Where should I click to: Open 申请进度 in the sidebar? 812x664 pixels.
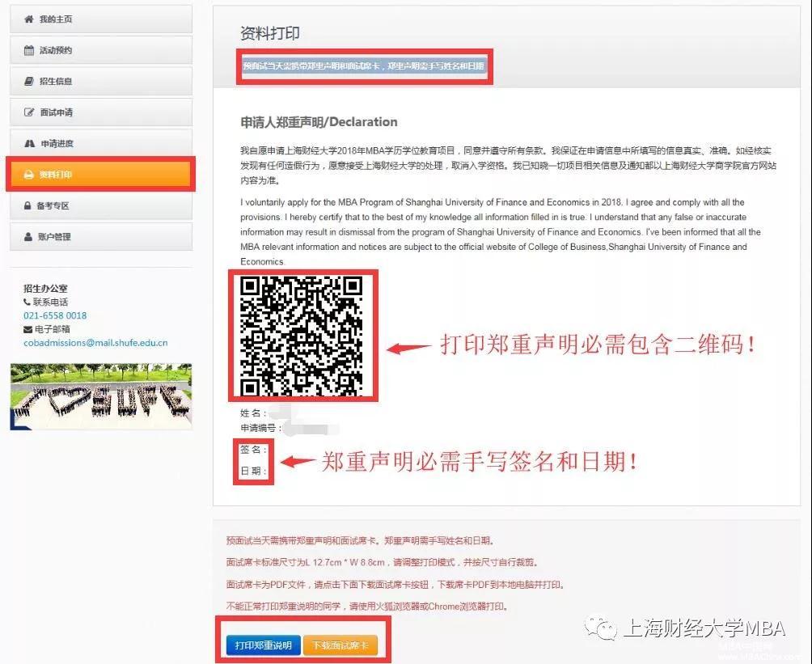tap(101, 143)
